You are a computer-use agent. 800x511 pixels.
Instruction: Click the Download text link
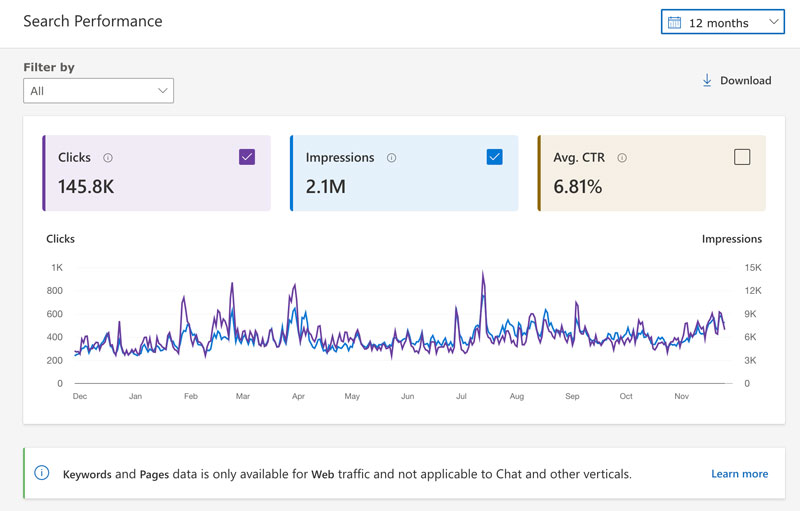point(745,81)
